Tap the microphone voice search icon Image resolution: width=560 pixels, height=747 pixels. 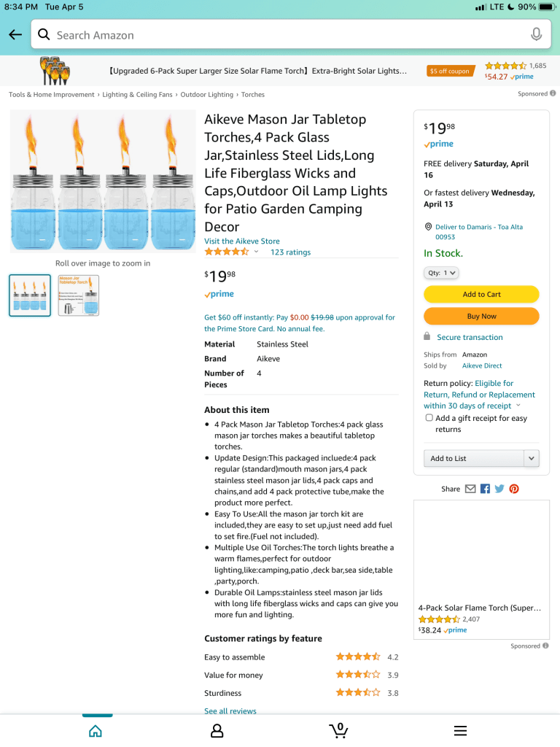coord(536,35)
